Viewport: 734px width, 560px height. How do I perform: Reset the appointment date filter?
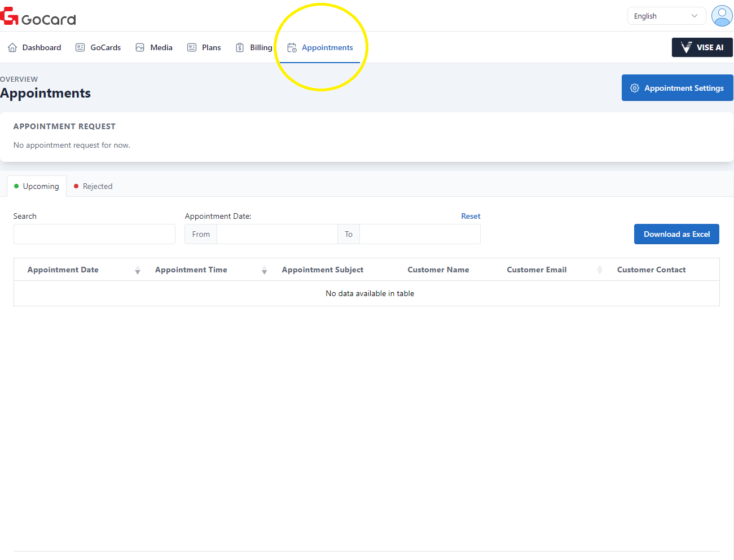tap(471, 216)
